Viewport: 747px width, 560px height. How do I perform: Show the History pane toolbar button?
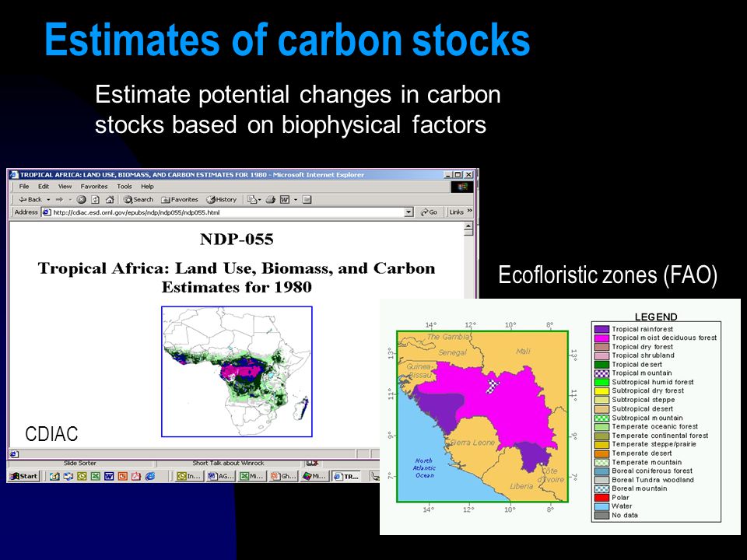point(222,200)
